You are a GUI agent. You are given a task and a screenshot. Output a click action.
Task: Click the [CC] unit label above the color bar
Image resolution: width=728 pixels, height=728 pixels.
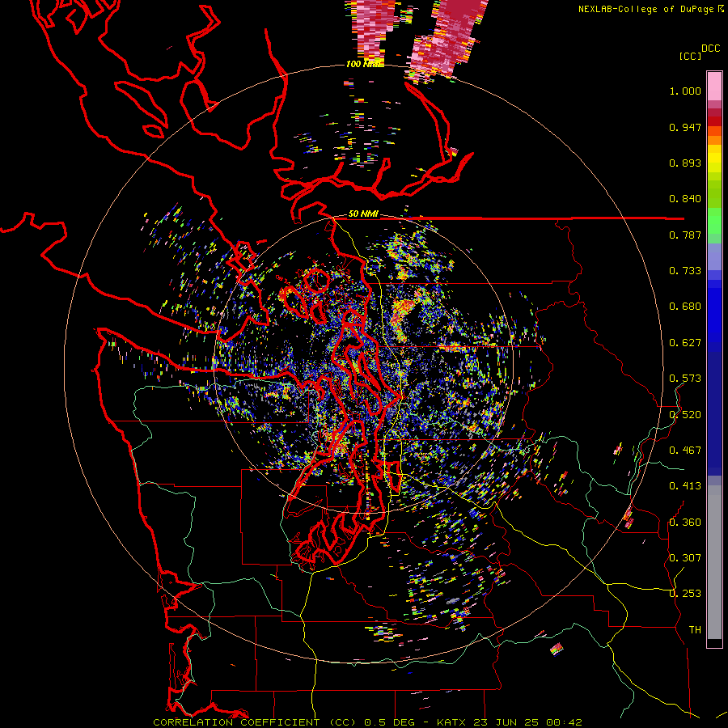coord(691,56)
